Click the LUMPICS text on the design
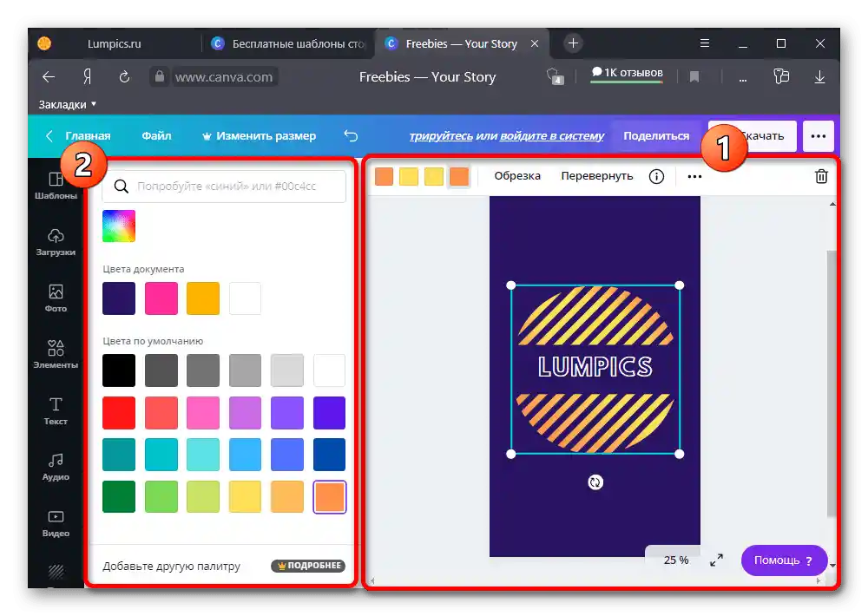The height and width of the screenshot is (616, 868). point(595,367)
